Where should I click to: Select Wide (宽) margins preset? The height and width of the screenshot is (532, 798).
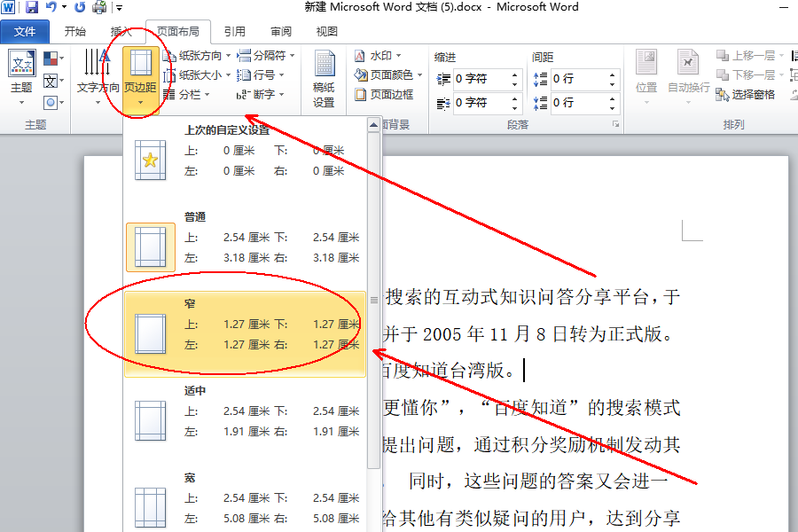tap(246, 500)
